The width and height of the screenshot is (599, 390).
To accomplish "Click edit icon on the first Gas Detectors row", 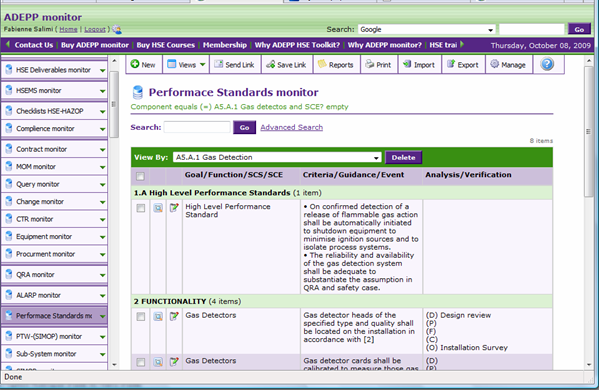I will coord(174,316).
